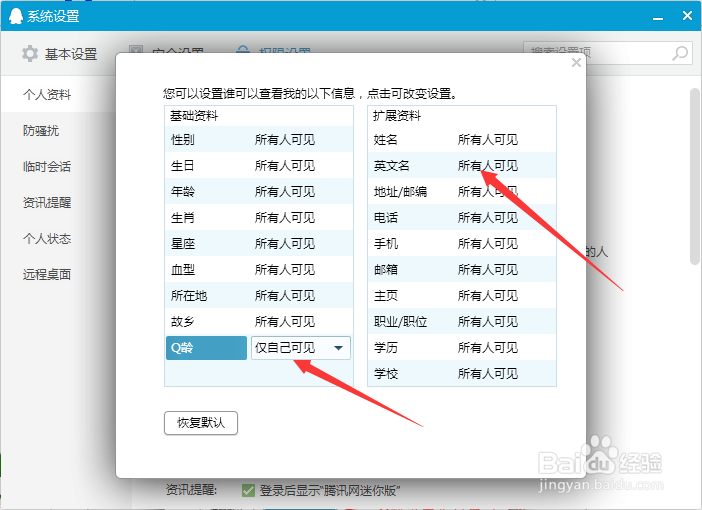Close the 系统设置 window
The image size is (702, 510).
coord(687,16)
